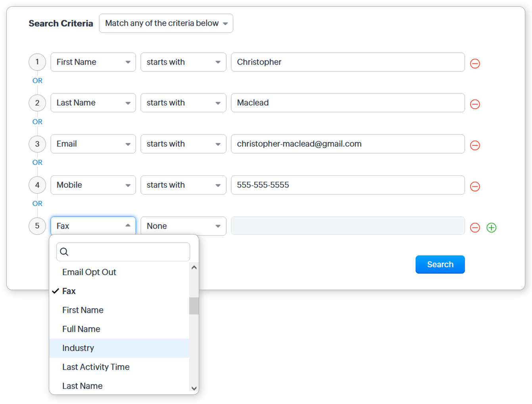Image resolution: width=532 pixels, height=404 pixels.
Task: Choose Email Opt Out in the field list
Action: 89,272
